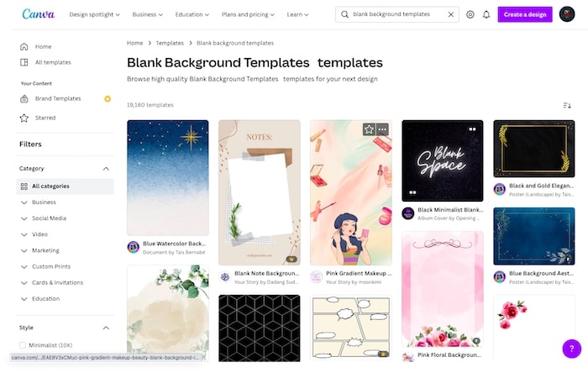Clear the search field with the X
The width and height of the screenshot is (588, 373).
[451, 14]
